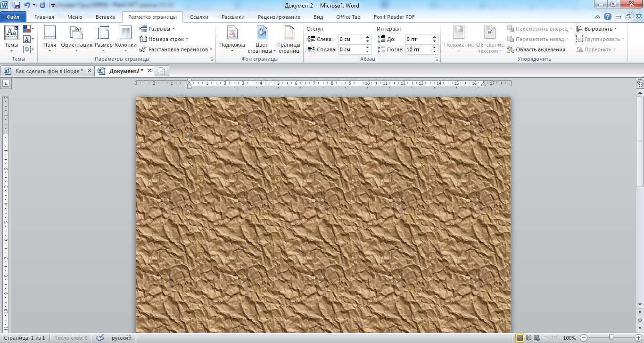
Task: Redo the last action
Action: click(42, 5)
